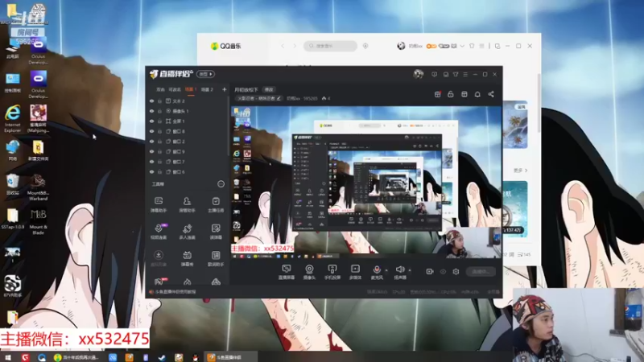Open Mount&Blade Warband desktop shortcut
The width and height of the screenshot is (644, 362).
(38, 187)
